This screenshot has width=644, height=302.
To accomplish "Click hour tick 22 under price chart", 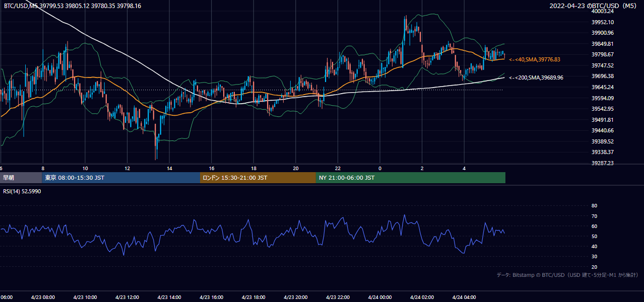I will click(x=338, y=168).
